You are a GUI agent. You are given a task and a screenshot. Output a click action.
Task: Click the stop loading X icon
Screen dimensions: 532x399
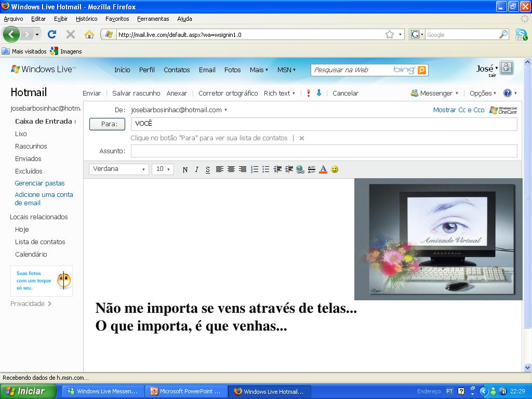pyautogui.click(x=71, y=34)
